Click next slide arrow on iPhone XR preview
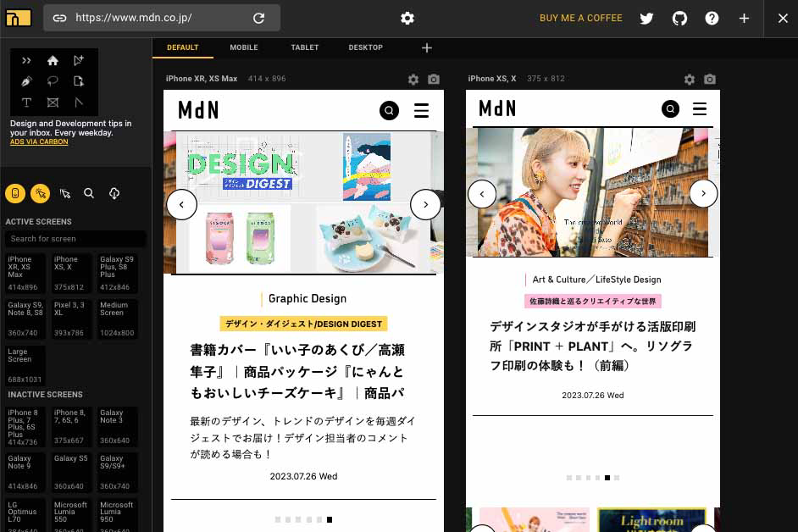798x532 pixels. pos(426,204)
